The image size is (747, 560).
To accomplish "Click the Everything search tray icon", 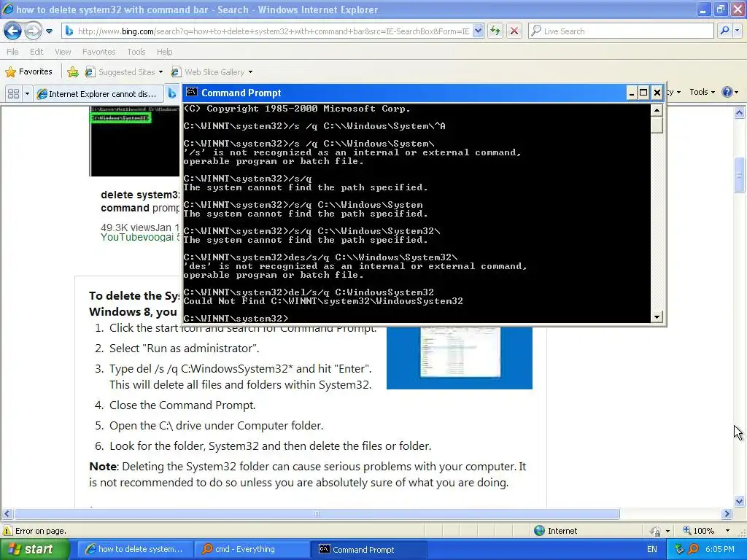I will coord(693,549).
